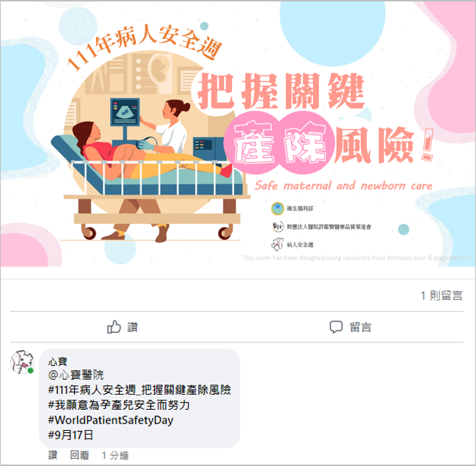Viewport: 476px width, 466px height.
Task: Click the thumbs-up Like icon
Action: coord(114,327)
